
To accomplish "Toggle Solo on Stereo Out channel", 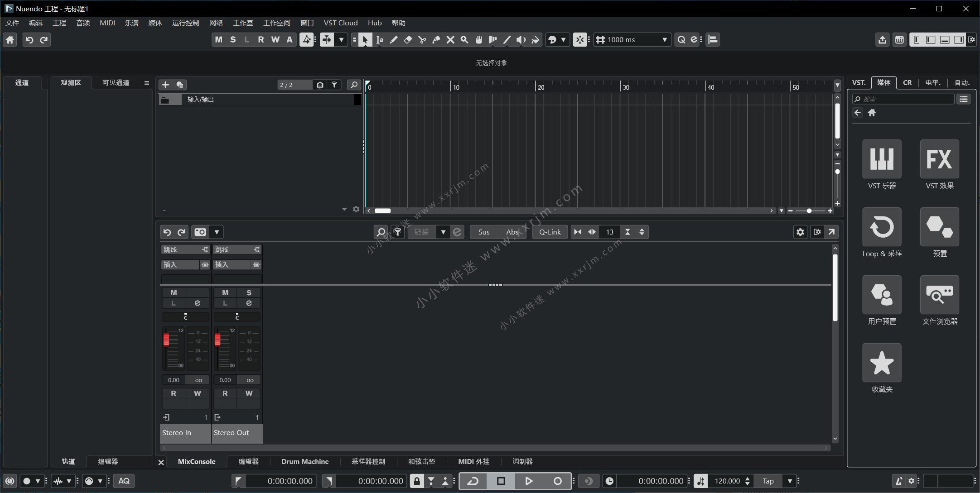I will [x=249, y=293].
